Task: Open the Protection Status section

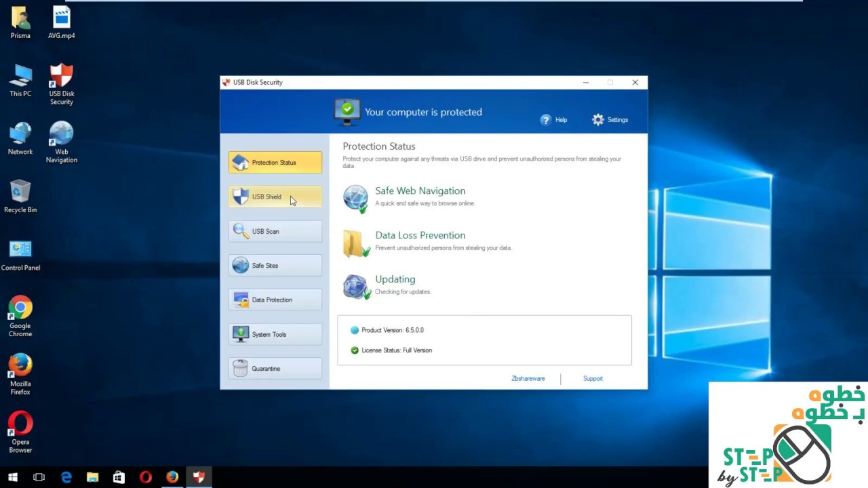Action: click(275, 163)
